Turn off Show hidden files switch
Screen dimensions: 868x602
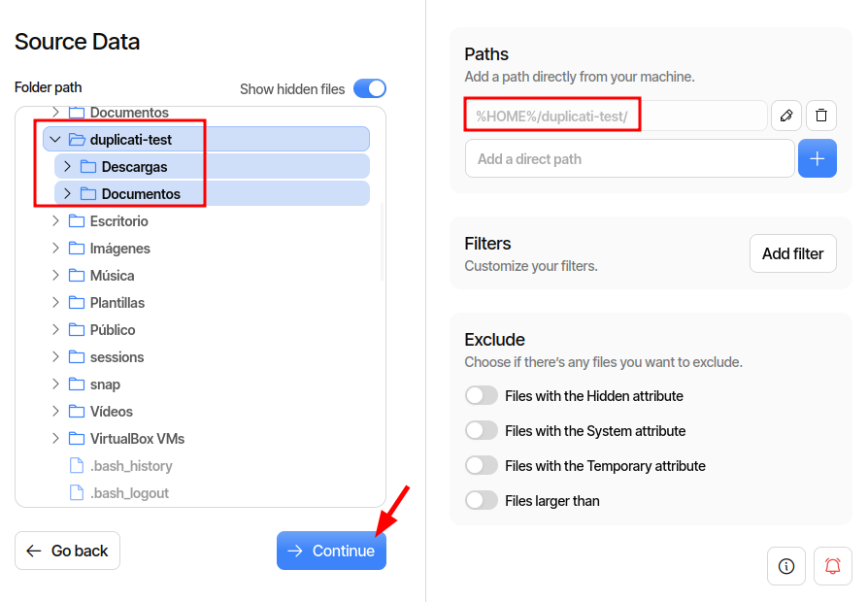point(369,89)
